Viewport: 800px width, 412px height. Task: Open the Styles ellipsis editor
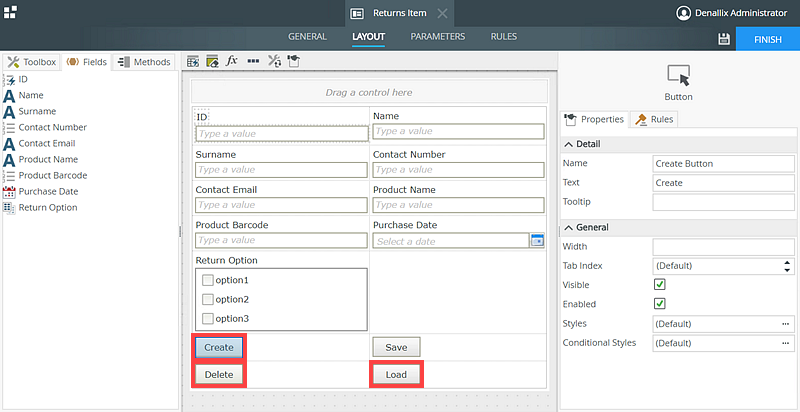point(785,324)
